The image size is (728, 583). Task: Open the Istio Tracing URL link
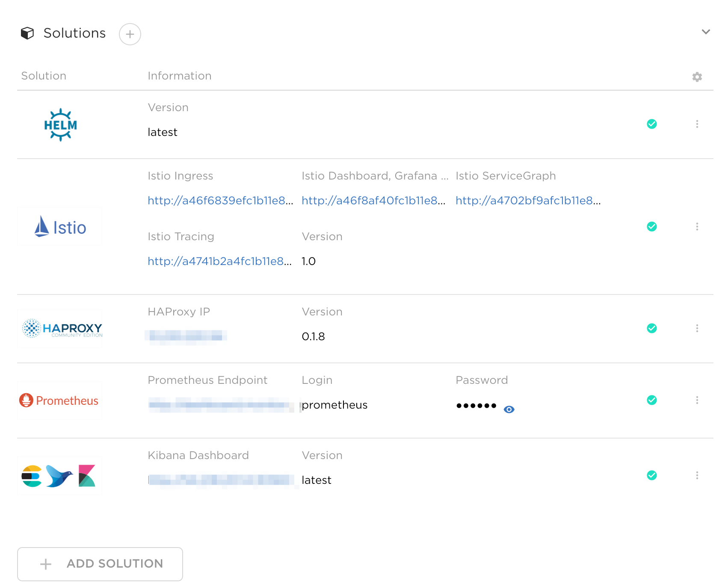point(220,262)
